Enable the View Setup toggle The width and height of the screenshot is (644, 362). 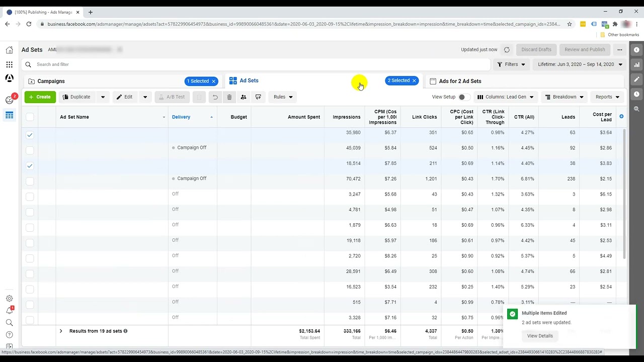click(x=464, y=97)
